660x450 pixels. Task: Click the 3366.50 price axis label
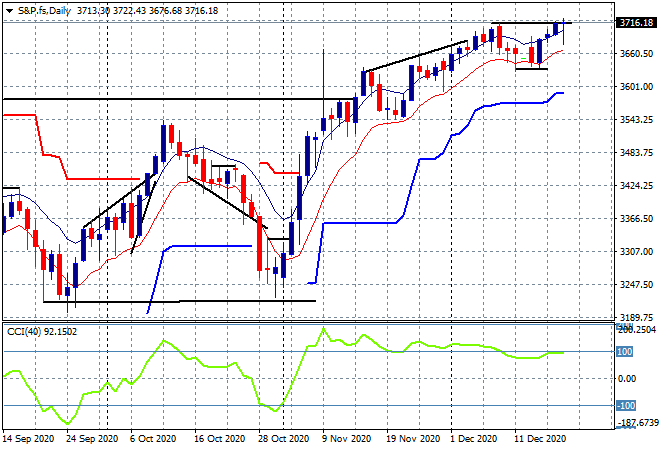point(636,218)
